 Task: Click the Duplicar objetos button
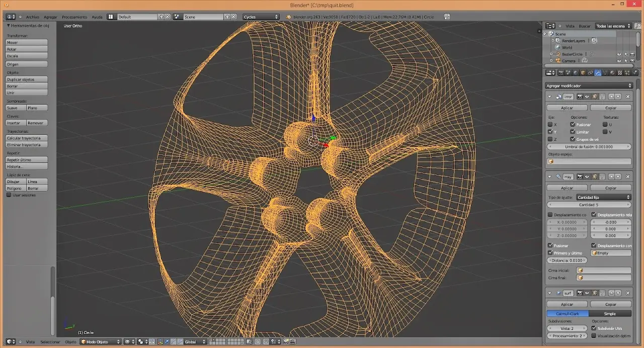[x=27, y=79]
